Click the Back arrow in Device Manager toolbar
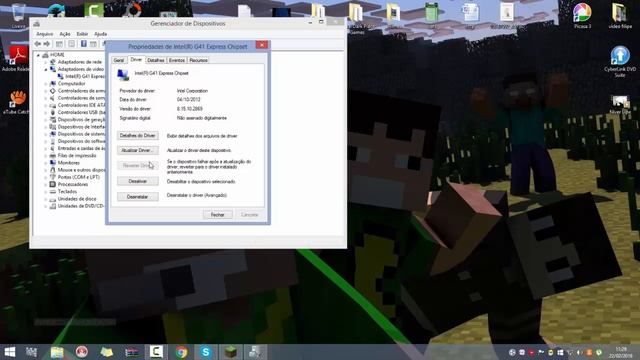This screenshot has width=640, height=360. click(x=38, y=44)
